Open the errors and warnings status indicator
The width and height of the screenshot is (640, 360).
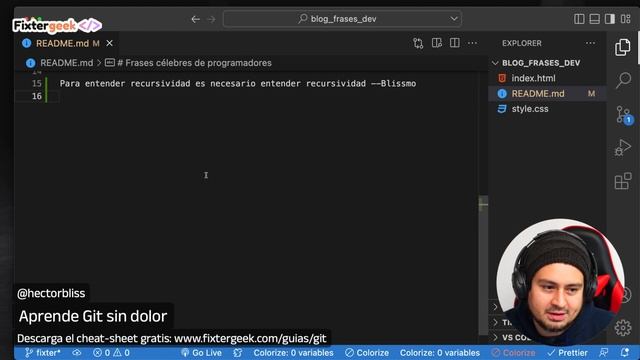pos(111,353)
